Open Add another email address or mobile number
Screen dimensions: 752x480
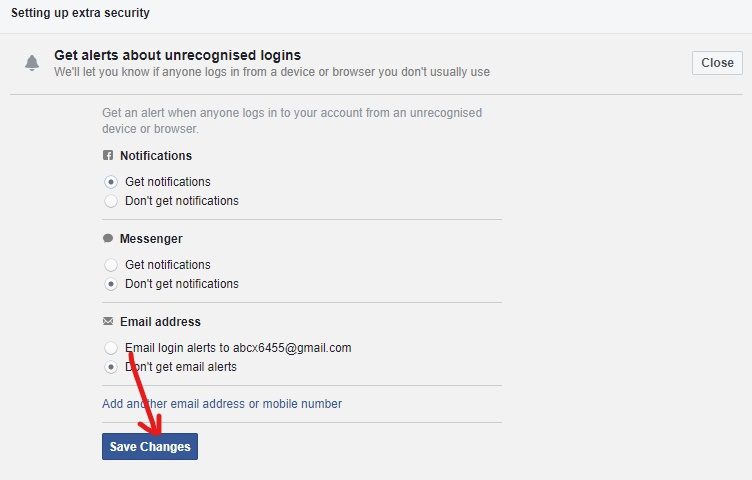pos(222,404)
